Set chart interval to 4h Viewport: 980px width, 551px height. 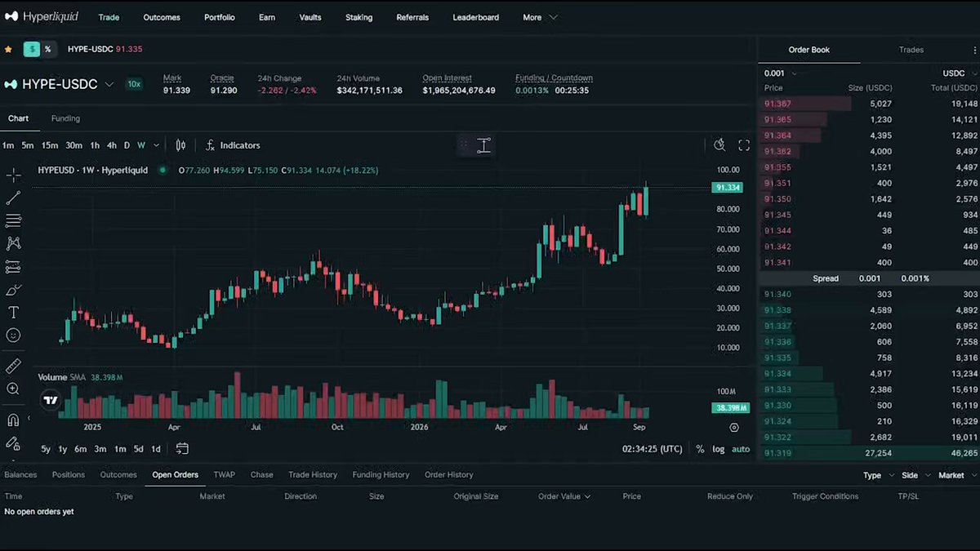(112, 145)
